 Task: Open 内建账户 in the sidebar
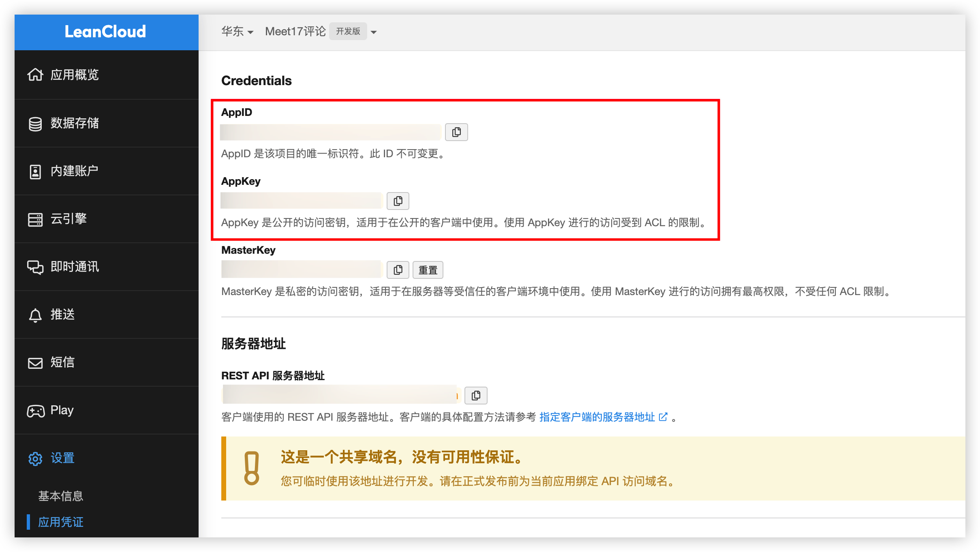pyautogui.click(x=74, y=171)
